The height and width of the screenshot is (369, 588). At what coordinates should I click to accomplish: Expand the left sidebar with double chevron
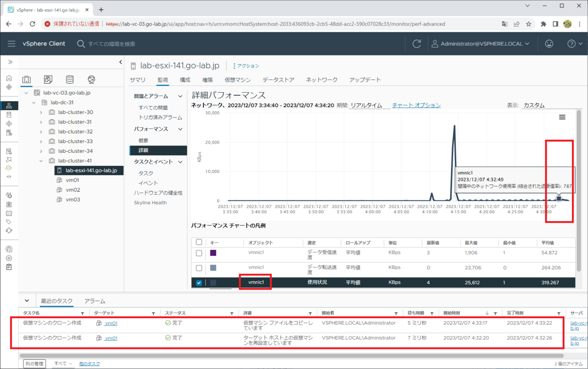click(x=9, y=62)
